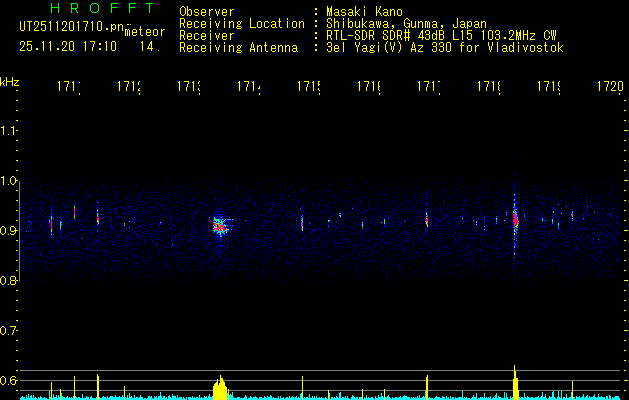Click the 'meteor' label under the file name
The image size is (629, 400).
click(145, 32)
